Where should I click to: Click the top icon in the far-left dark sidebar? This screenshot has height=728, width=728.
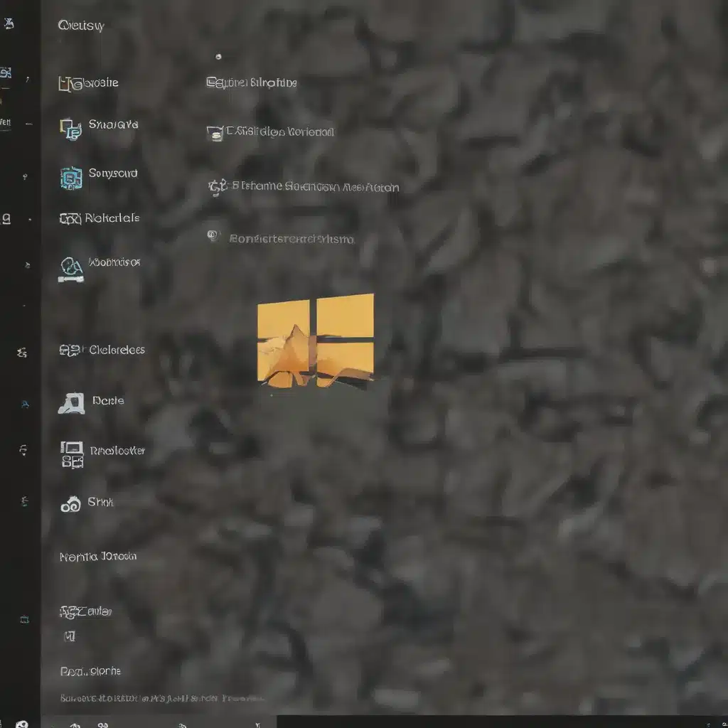tap(9, 23)
